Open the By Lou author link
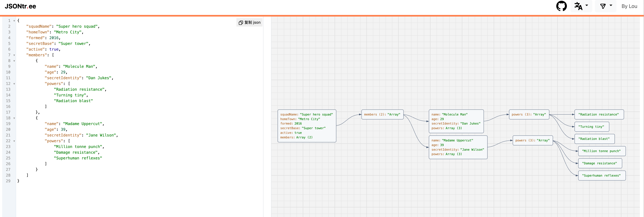The width and height of the screenshot is (644, 217). coord(629,6)
